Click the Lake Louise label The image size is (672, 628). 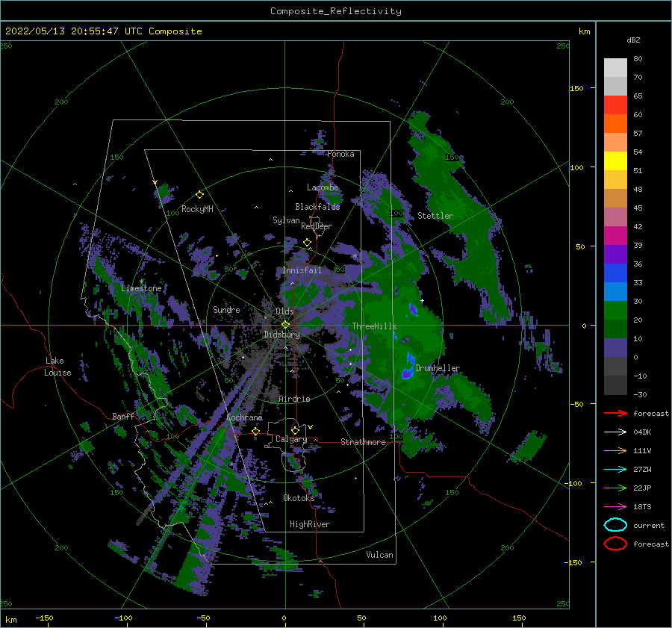(57, 367)
